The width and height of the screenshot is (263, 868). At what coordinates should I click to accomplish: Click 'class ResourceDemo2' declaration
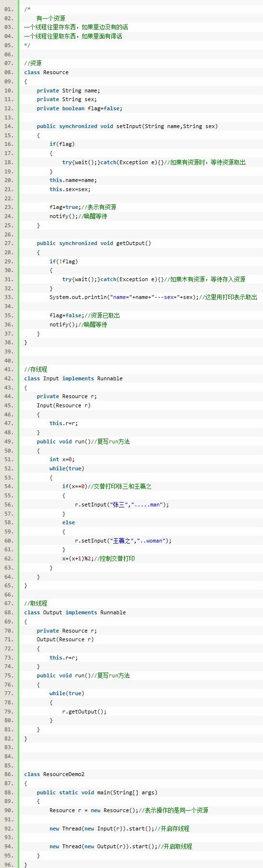pos(54,774)
